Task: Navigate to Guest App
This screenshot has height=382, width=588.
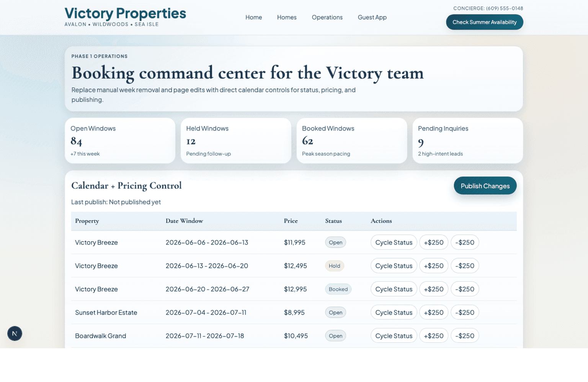Action: click(x=372, y=17)
